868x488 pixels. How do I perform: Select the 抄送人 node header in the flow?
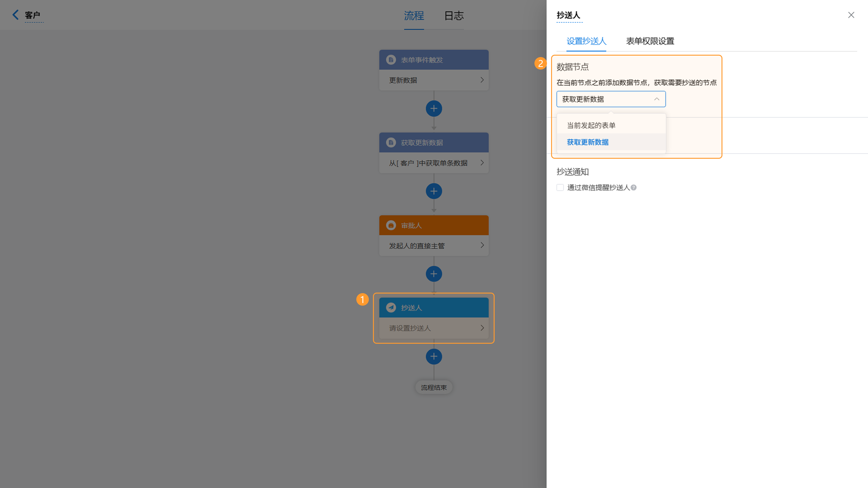click(434, 308)
